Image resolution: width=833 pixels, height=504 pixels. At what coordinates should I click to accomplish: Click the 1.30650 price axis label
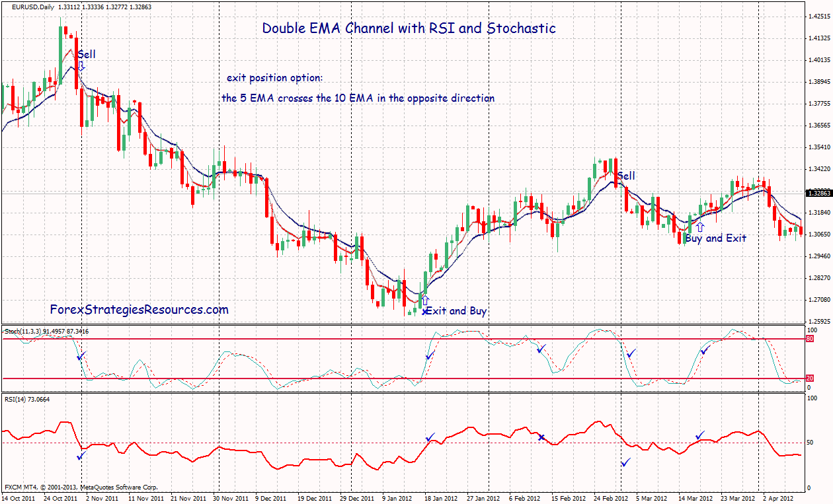[x=819, y=234]
